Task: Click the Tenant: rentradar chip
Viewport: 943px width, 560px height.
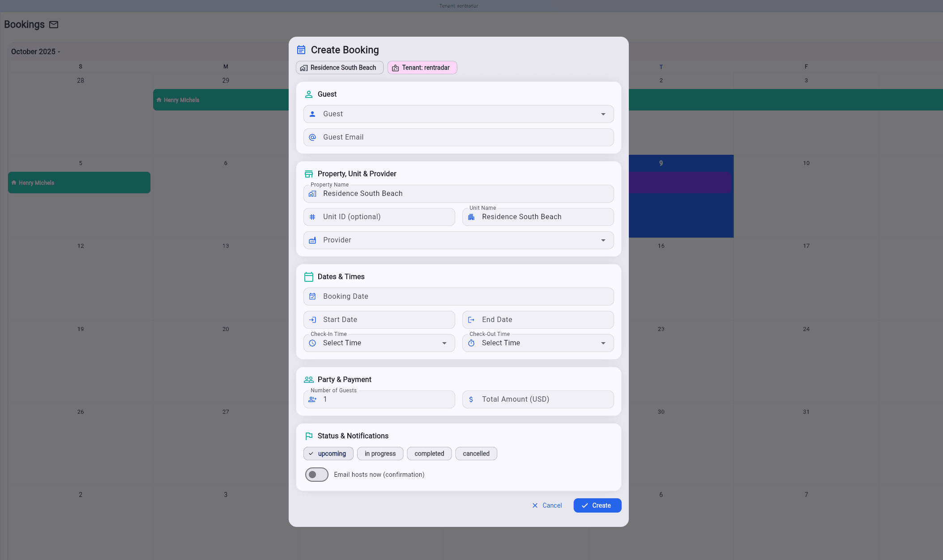Action: point(422,68)
